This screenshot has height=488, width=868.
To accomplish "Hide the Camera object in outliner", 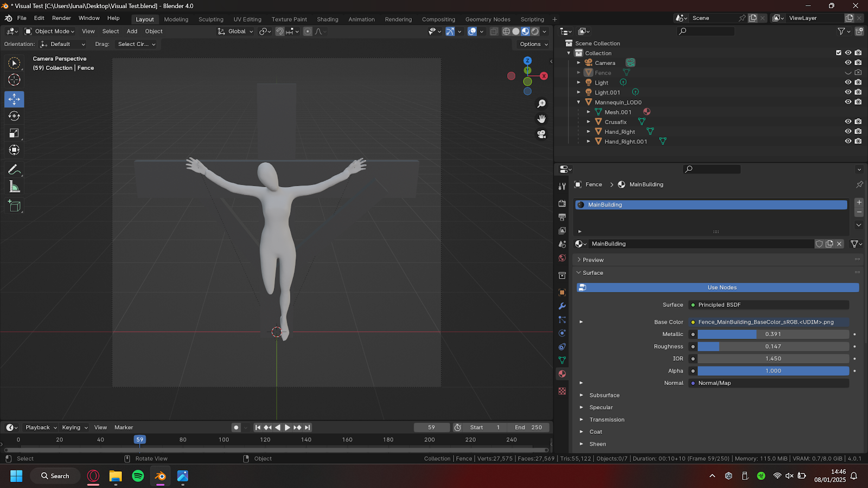I will click(848, 63).
